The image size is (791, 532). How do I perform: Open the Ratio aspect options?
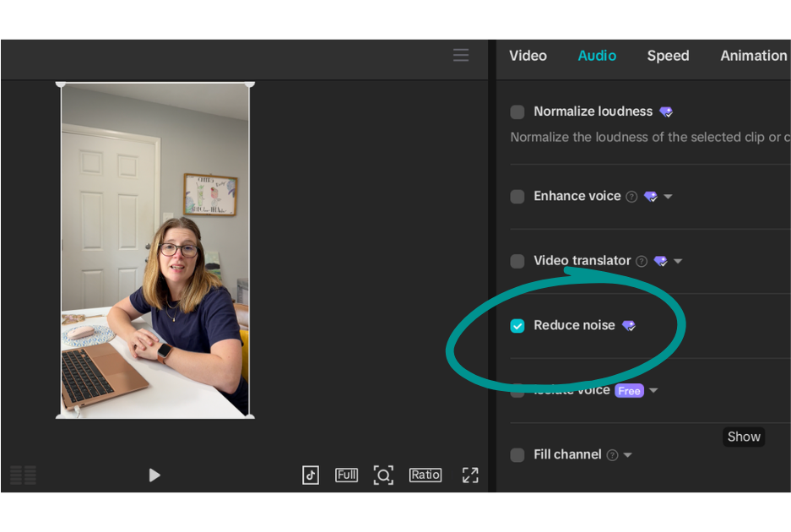click(x=425, y=475)
